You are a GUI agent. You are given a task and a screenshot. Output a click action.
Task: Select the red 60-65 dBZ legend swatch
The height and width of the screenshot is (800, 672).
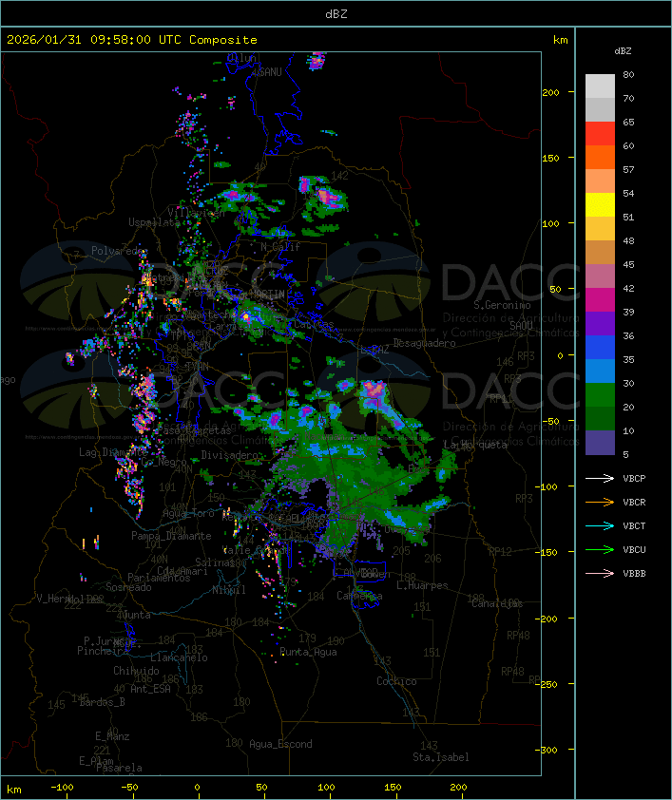pyautogui.click(x=600, y=134)
